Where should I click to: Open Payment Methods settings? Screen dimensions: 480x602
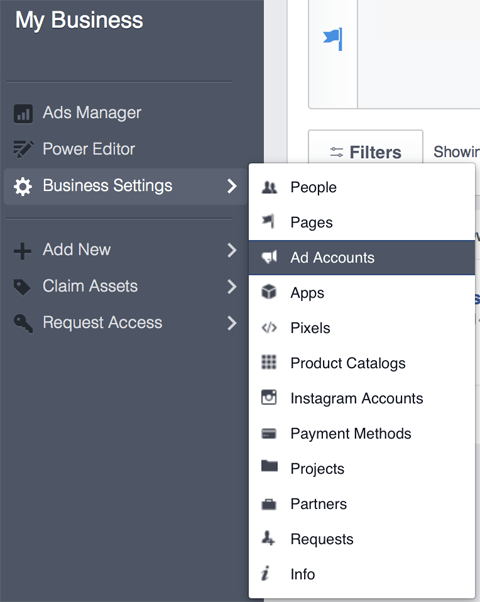362,433
